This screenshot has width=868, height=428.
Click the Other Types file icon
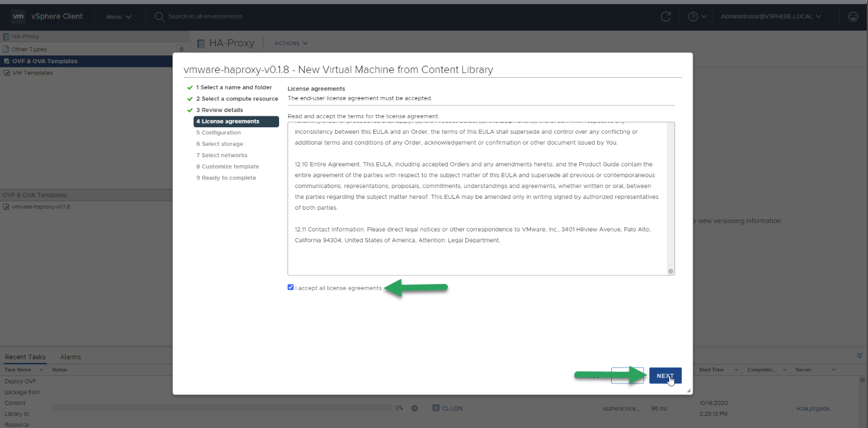(x=7, y=49)
